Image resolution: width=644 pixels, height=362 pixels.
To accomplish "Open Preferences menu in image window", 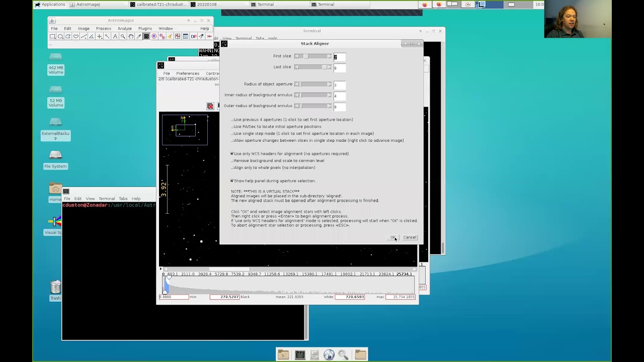I will point(188,73).
